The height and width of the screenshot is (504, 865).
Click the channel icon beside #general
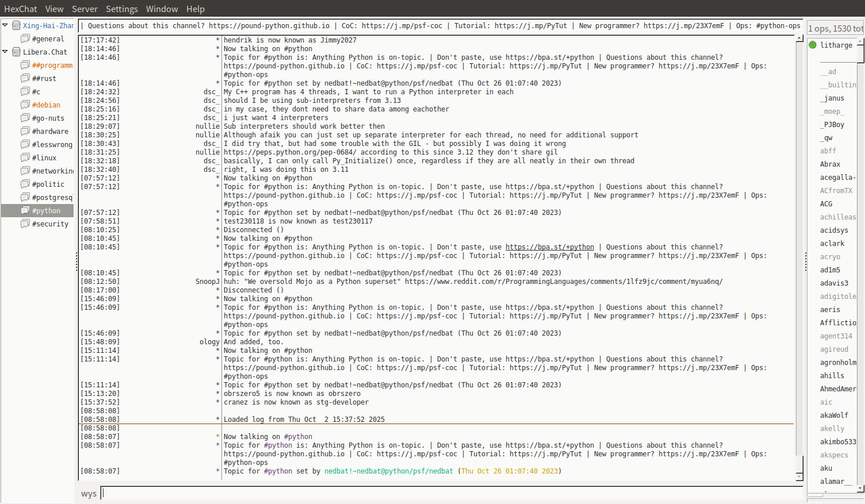pyautogui.click(x=25, y=39)
